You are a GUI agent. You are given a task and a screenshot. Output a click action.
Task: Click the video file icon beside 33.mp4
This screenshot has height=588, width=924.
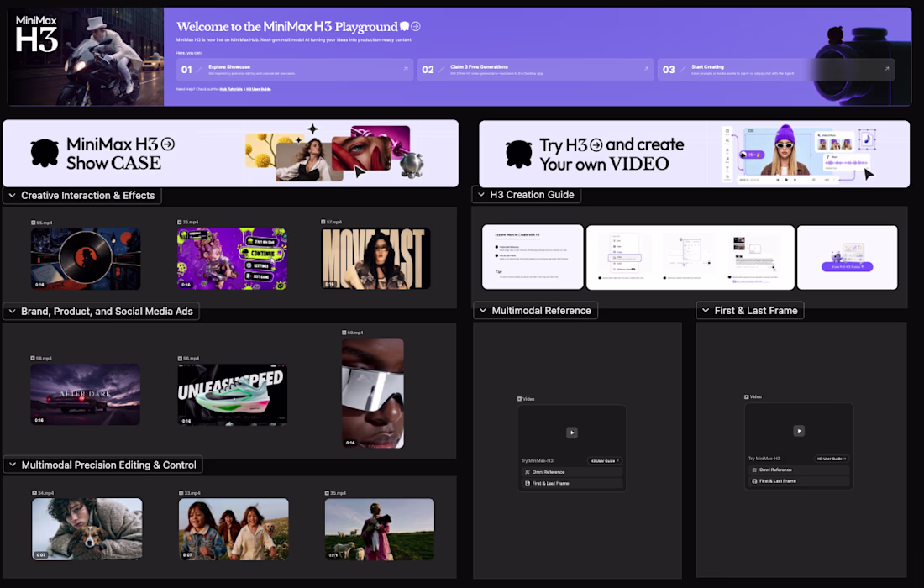pyautogui.click(x=181, y=492)
